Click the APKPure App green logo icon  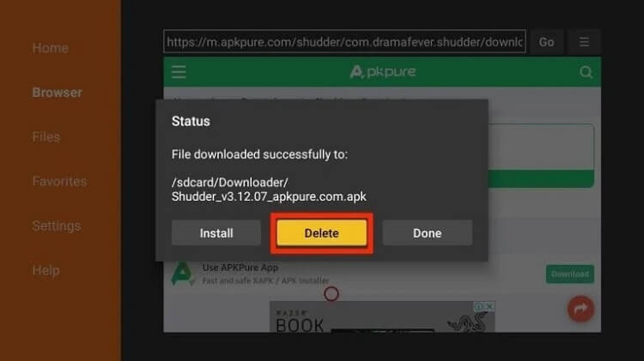[182, 274]
